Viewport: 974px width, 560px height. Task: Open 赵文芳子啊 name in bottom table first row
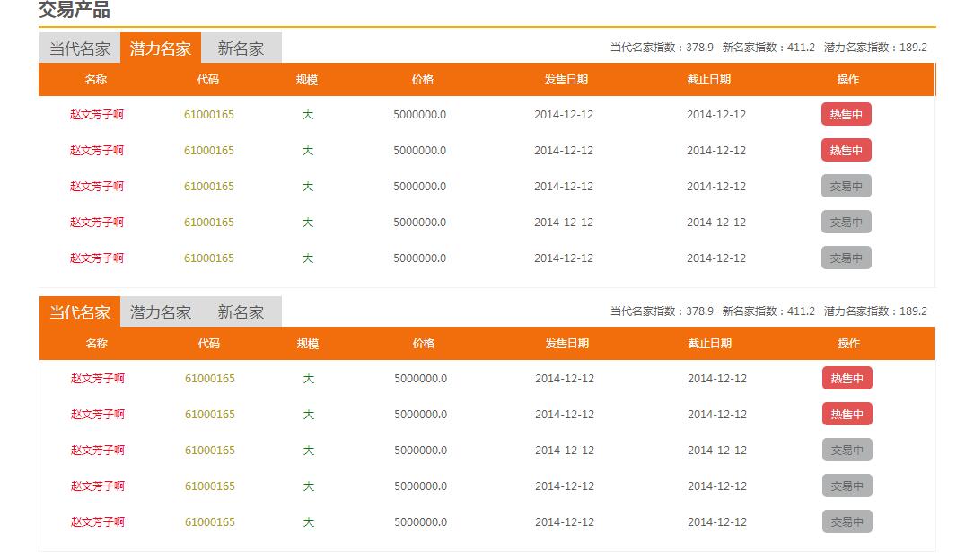tap(96, 378)
